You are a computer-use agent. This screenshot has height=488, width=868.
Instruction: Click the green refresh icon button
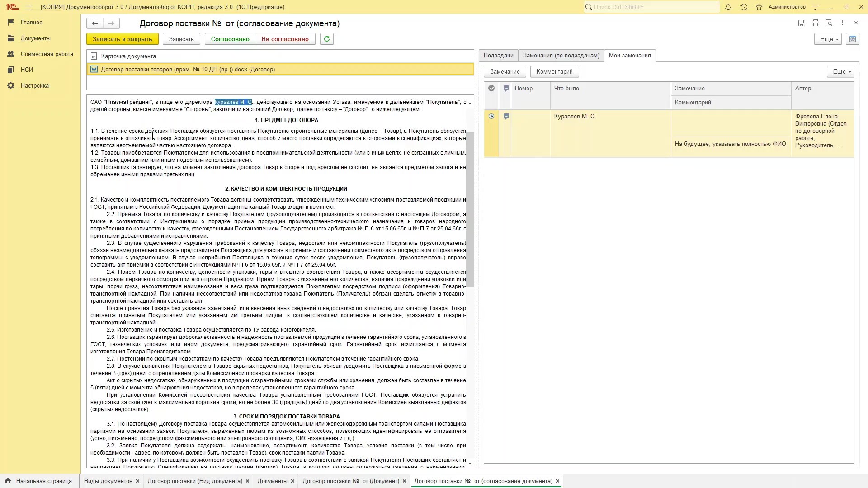(x=326, y=39)
